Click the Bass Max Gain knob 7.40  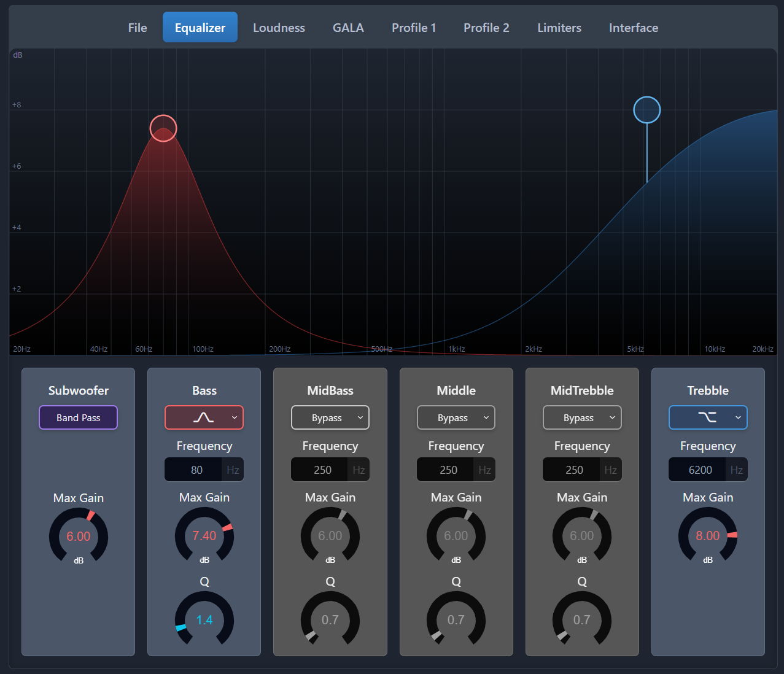tap(204, 535)
